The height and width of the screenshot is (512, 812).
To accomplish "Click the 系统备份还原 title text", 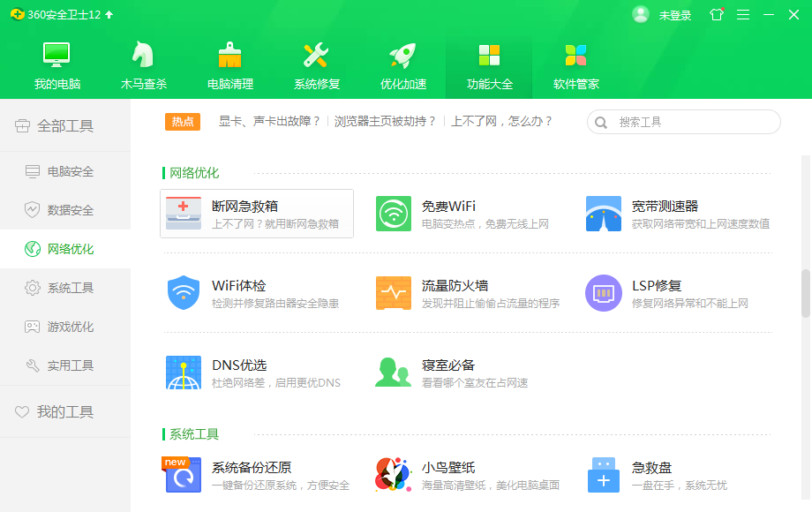I will pyautogui.click(x=252, y=468).
